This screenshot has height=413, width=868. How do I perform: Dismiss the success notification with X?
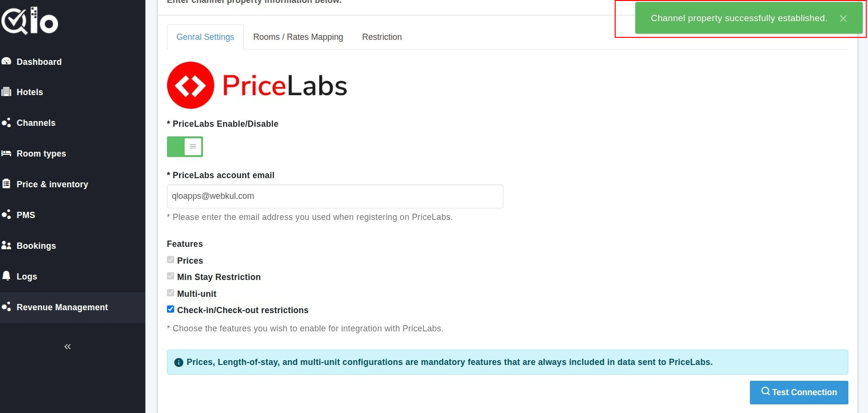(x=843, y=19)
